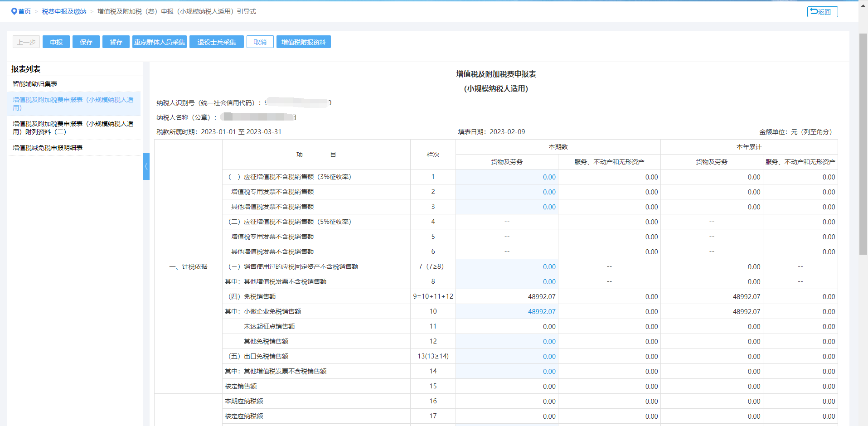This screenshot has height=426, width=868.
Task: Click 增值税及附加税费申报表 form title
Action: click(x=496, y=74)
